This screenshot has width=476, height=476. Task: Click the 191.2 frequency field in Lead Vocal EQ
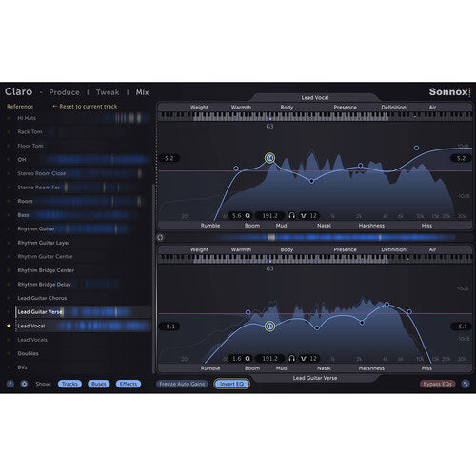click(269, 216)
